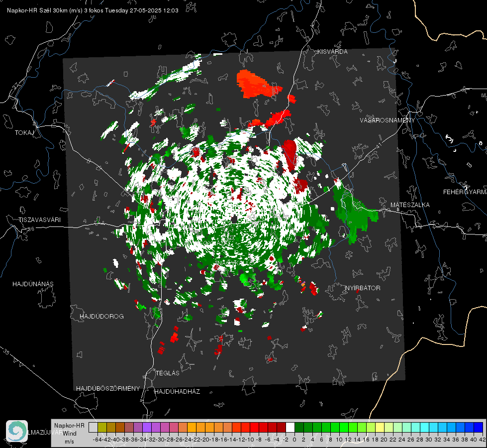This screenshot has height=448, width=487.
Task: Click the MÁTÉSZALKA city label
Action: [x=410, y=205]
